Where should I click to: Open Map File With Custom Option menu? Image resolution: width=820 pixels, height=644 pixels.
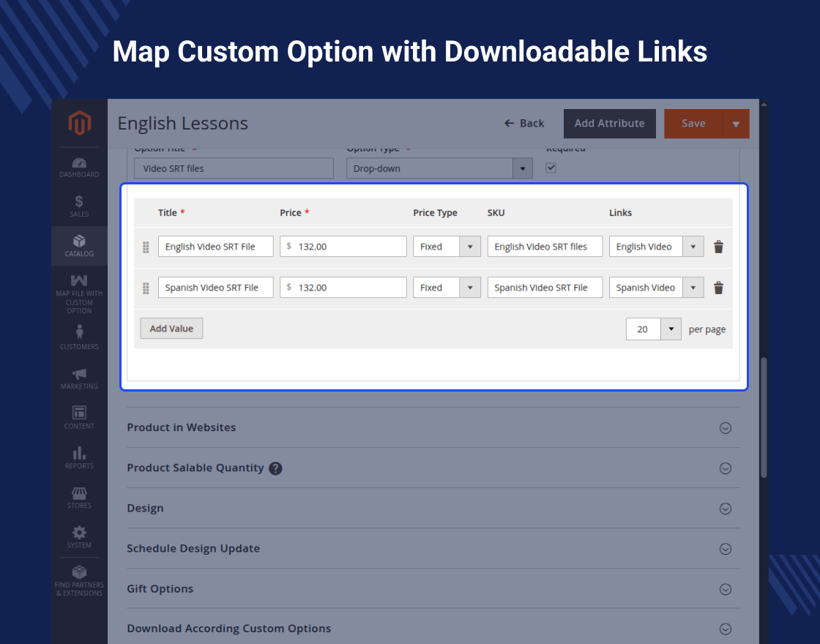pos(79,293)
